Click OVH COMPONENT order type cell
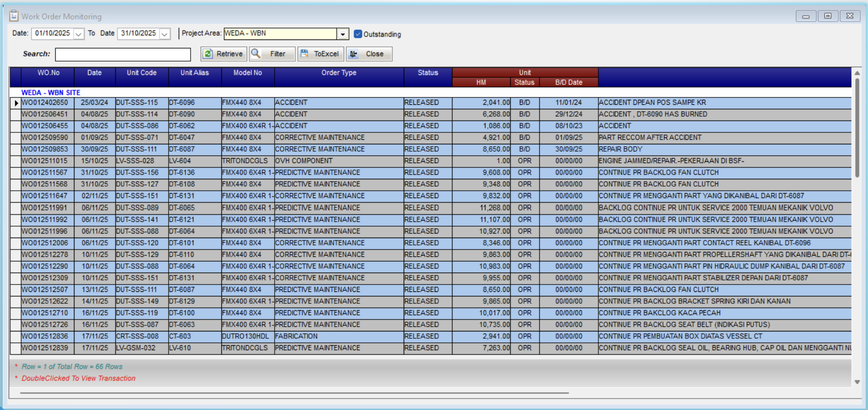This screenshot has height=410, width=868. click(339, 161)
